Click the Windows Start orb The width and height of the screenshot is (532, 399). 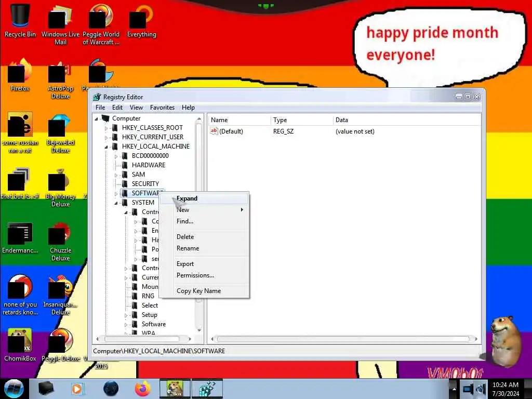click(x=14, y=389)
